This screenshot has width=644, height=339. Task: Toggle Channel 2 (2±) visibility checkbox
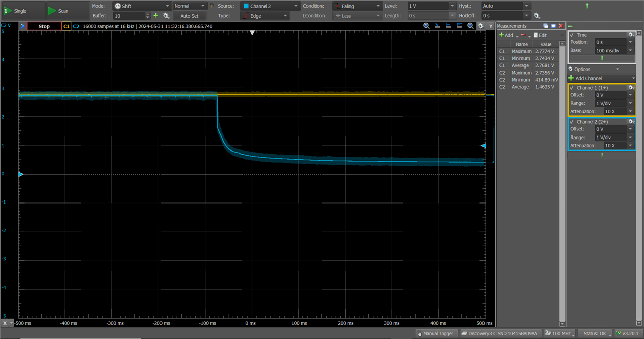(x=572, y=122)
